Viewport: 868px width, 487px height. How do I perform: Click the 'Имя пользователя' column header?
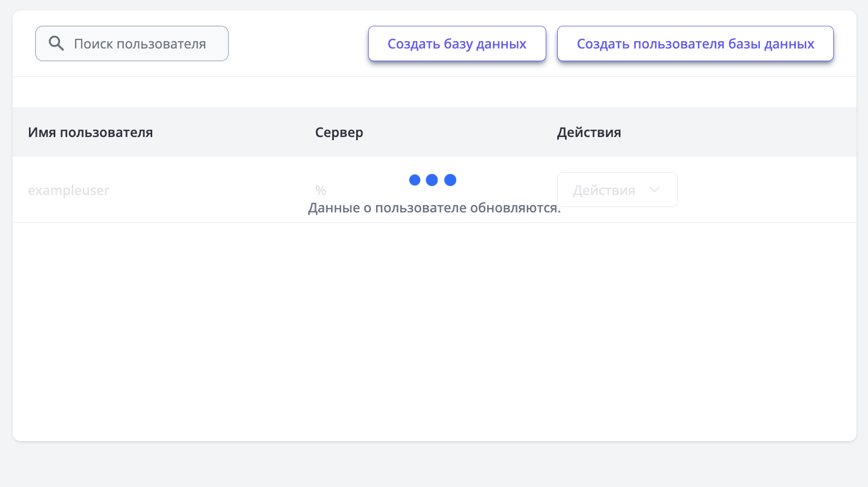click(x=90, y=132)
